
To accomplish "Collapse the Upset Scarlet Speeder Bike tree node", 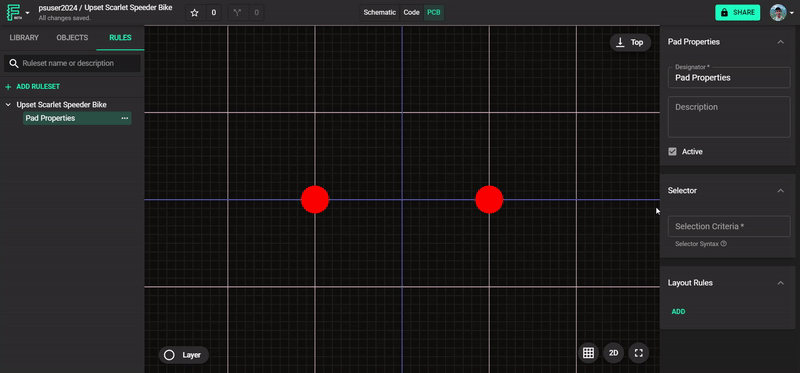I will tap(8, 105).
